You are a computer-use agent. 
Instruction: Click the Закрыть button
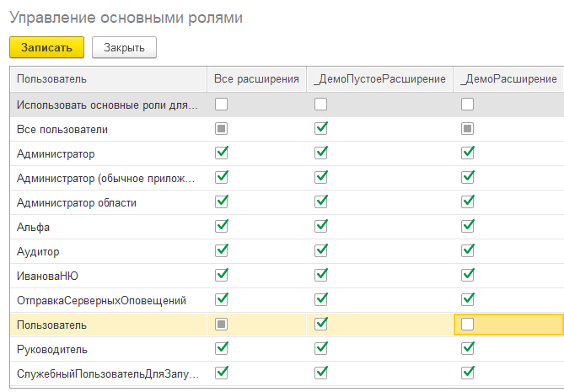pyautogui.click(x=124, y=47)
